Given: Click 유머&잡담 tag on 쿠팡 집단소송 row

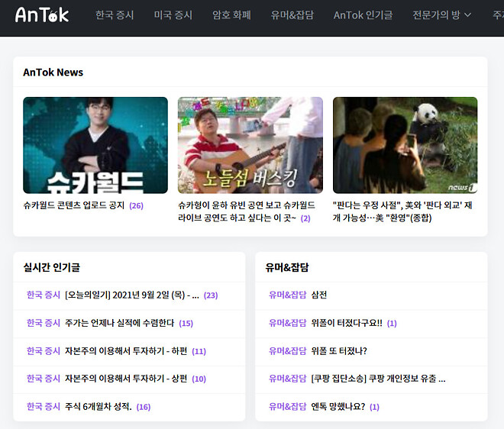Looking at the screenshot, I should (x=288, y=379).
